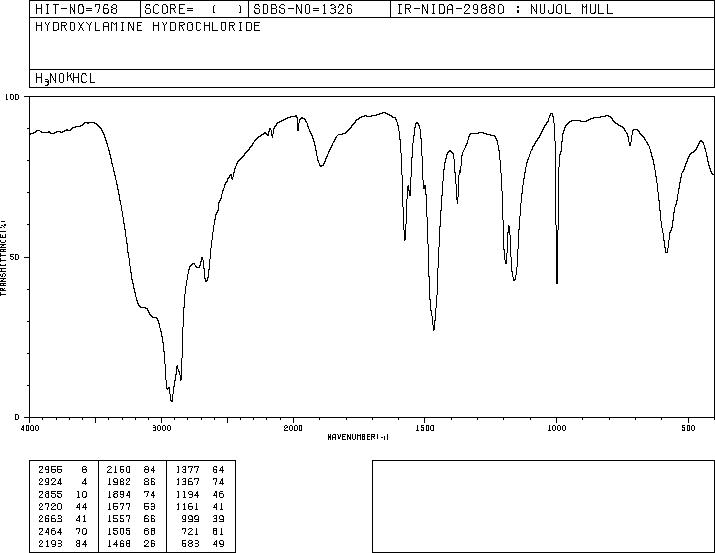715x553 pixels.
Task: Click the 500 wavenumber axis label
Action: [688, 428]
